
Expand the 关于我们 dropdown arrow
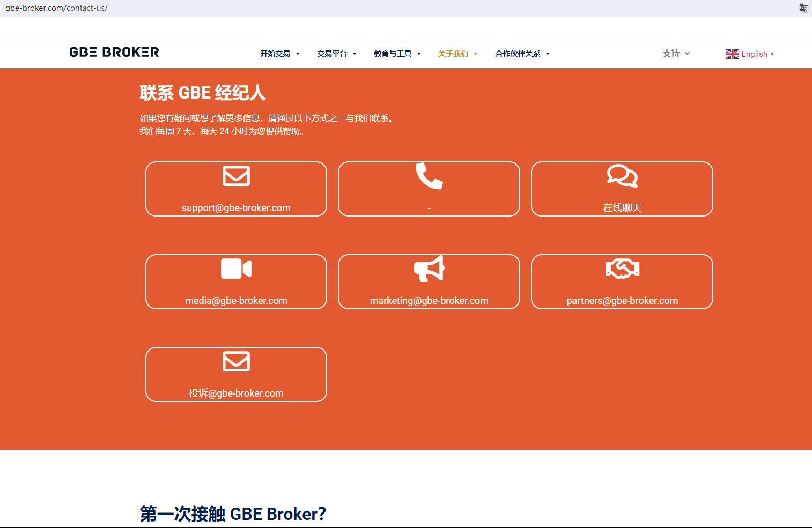click(476, 54)
